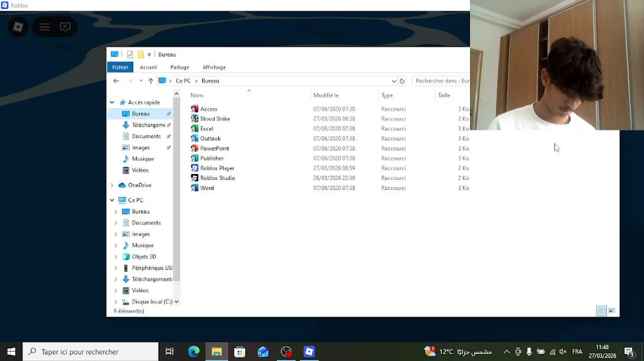Select the PowerPoint shortcut icon
Viewport: 644px width, 361px height.
tap(195, 148)
